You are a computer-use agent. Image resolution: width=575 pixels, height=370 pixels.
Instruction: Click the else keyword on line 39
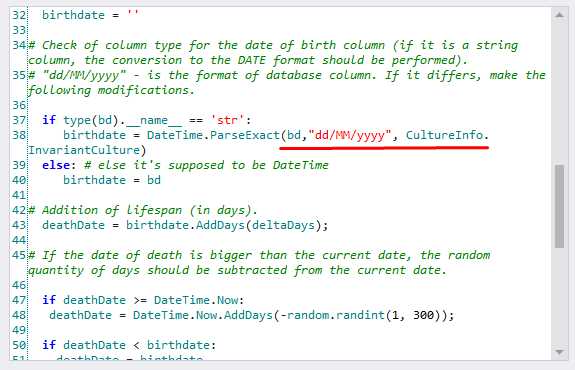(56, 165)
